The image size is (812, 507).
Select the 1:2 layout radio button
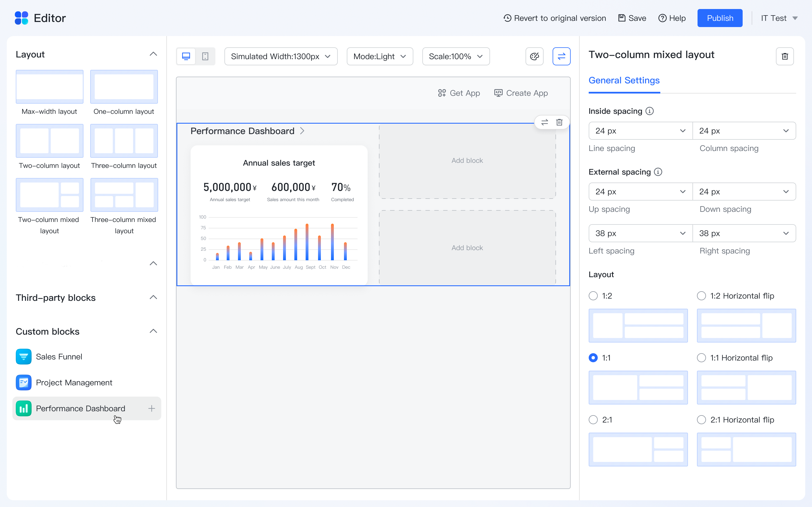(x=593, y=296)
